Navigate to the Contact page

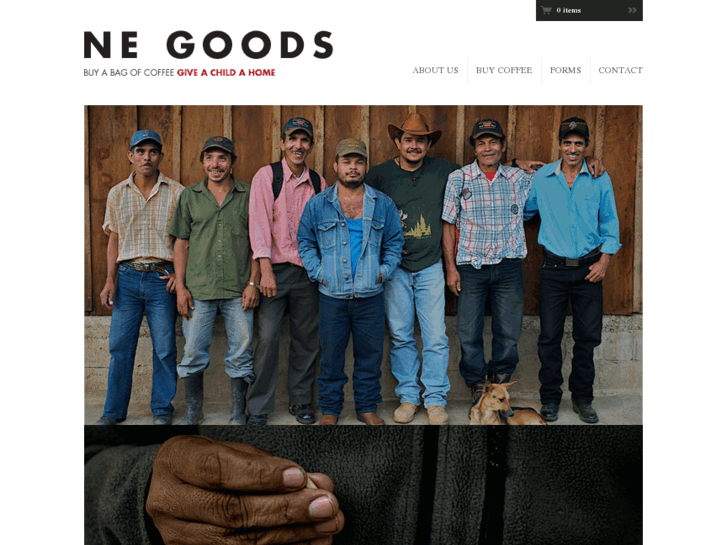[620, 70]
